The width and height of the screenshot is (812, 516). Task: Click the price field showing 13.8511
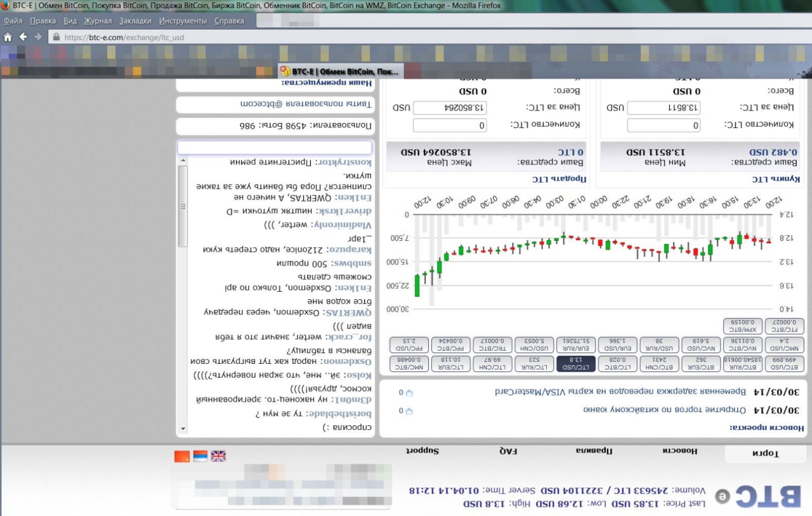[664, 108]
